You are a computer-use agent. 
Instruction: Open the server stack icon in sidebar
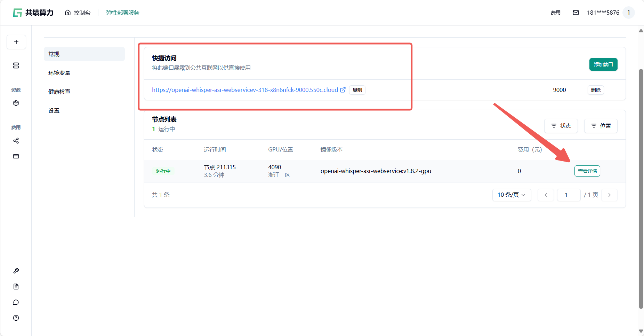click(16, 65)
